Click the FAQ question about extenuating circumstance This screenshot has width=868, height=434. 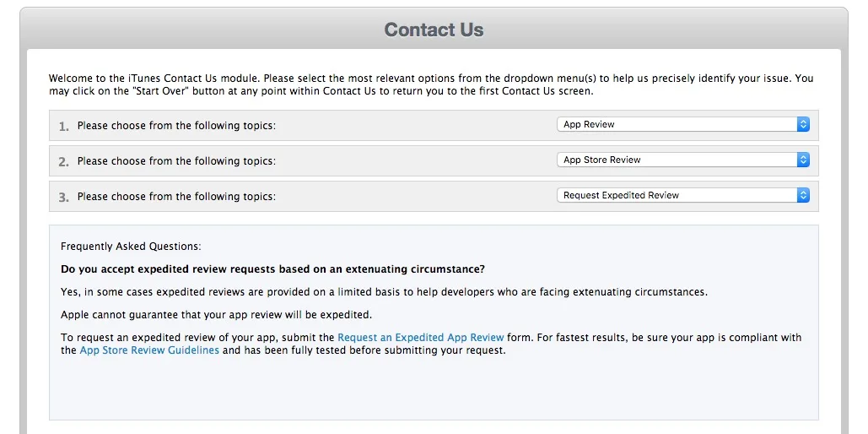click(273, 269)
